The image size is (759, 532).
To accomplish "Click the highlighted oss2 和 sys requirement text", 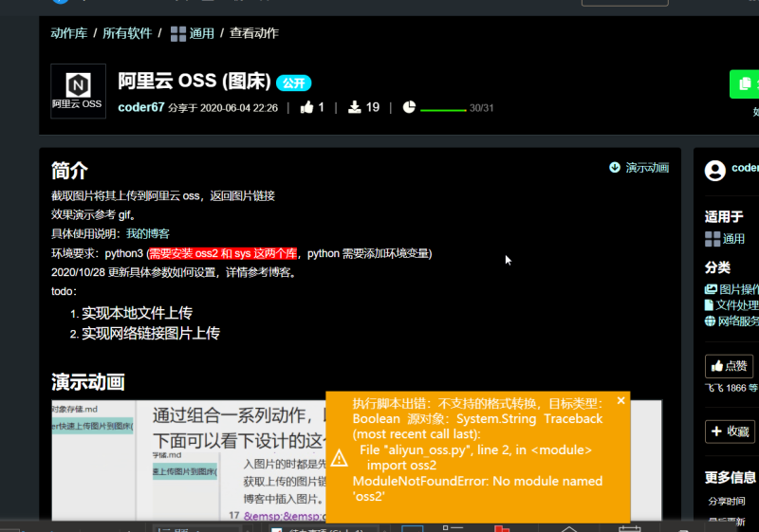I will 223,253.
